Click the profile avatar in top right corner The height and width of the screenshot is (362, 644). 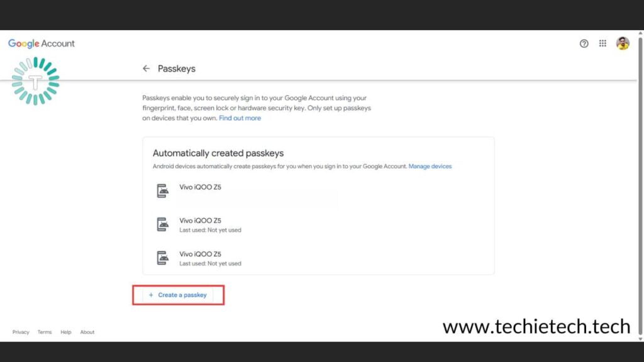click(622, 43)
